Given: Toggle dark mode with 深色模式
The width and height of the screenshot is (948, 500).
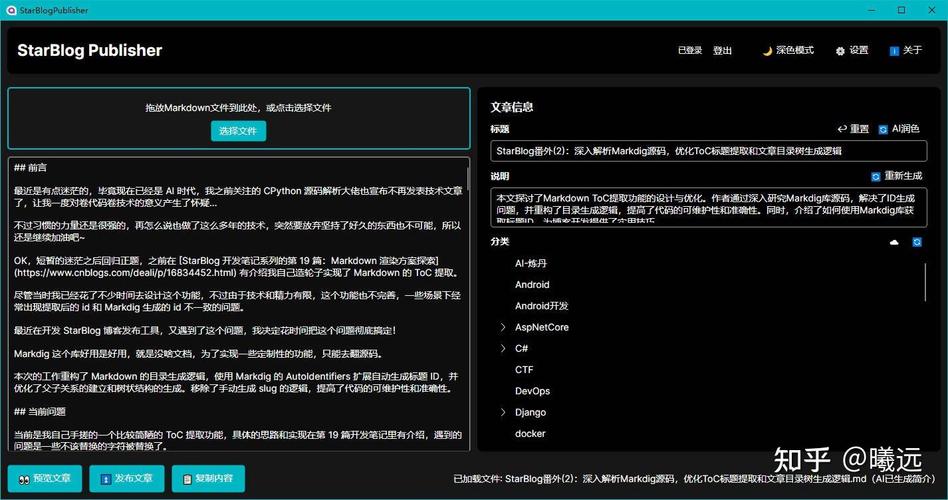Looking at the screenshot, I should 788,51.
